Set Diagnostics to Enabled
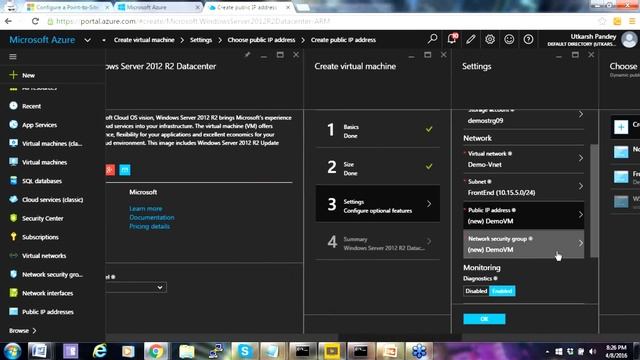The image size is (640, 360). pos(502,291)
